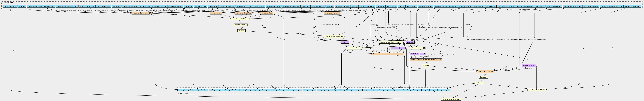Click readcount_minimum_base_quality input node

tap(446, 6)
